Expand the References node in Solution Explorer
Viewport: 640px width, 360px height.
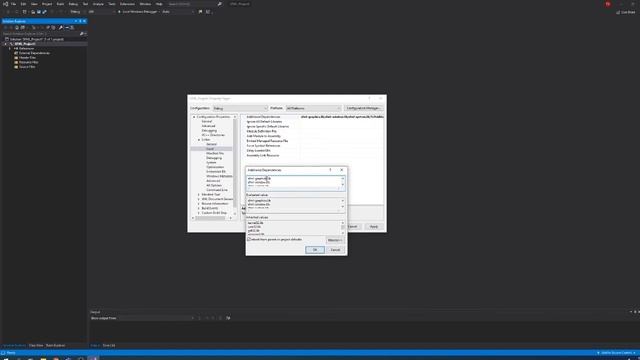[x=10, y=49]
